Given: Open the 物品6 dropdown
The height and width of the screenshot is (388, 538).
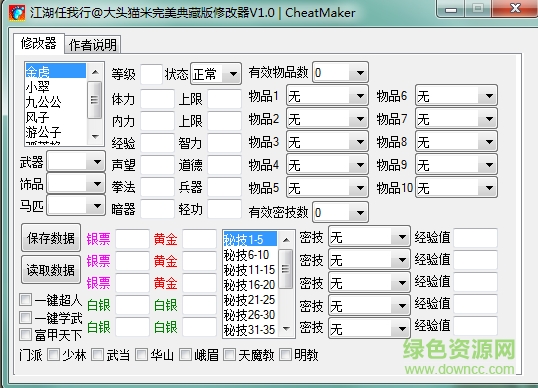Looking at the screenshot, I should (x=456, y=96).
